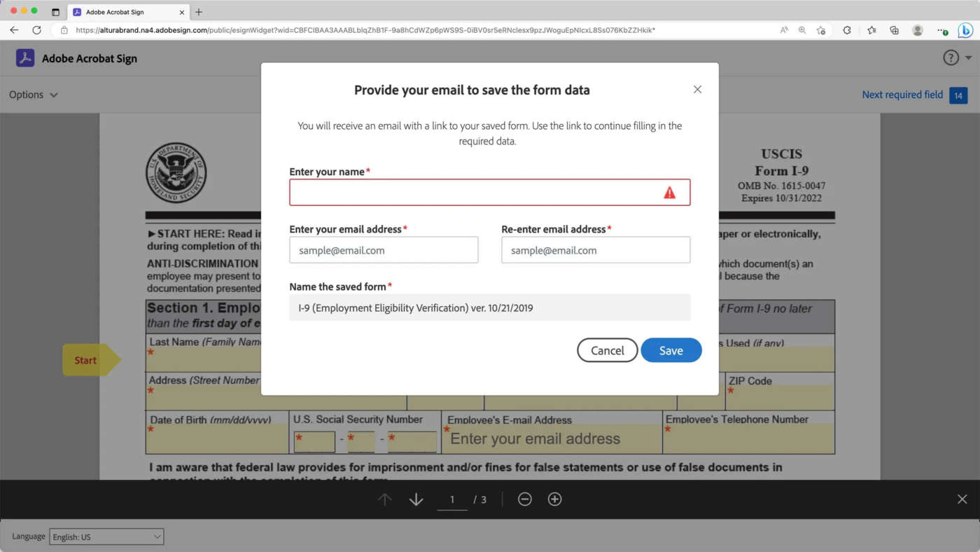This screenshot has height=552, width=980.
Task: Save the form data
Action: (x=671, y=350)
